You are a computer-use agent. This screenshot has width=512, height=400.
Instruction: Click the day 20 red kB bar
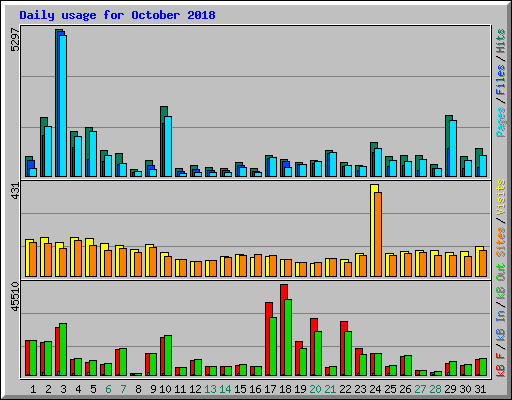312,347
